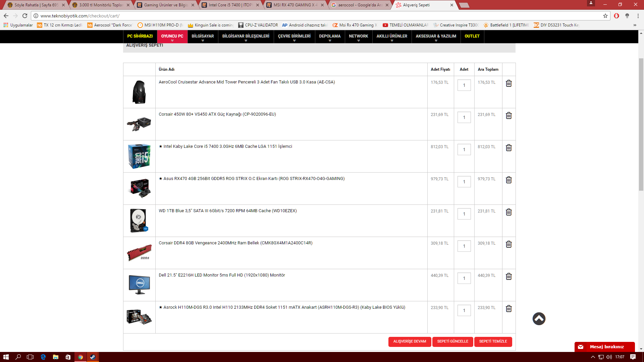Click the SEPETİ TEMİZLE button
Viewport: 644px width, 362px height.
click(x=493, y=342)
